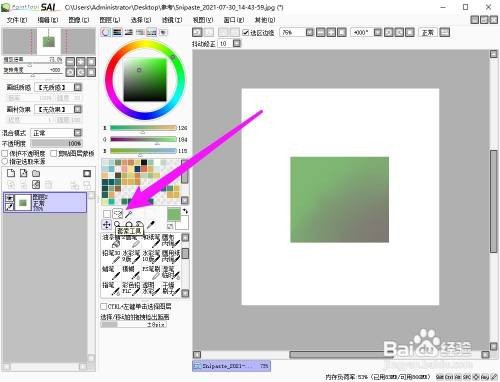Click the 不透明度 opacity slider bar
The height and width of the screenshot is (382, 500).
56,143
